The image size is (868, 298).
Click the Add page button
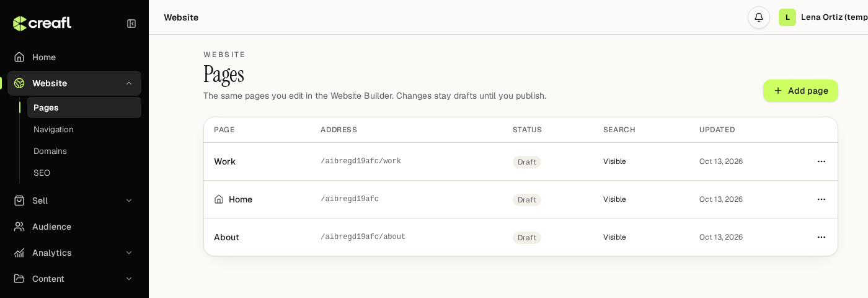pyautogui.click(x=800, y=91)
